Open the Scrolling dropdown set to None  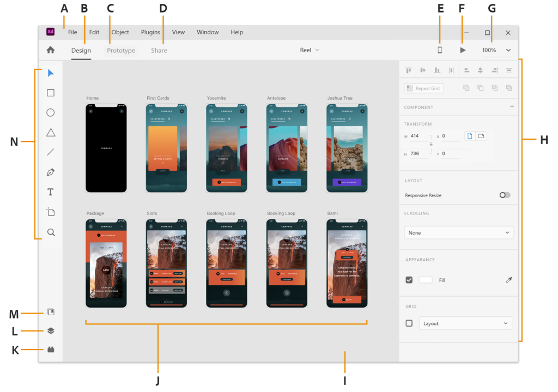[x=458, y=232]
